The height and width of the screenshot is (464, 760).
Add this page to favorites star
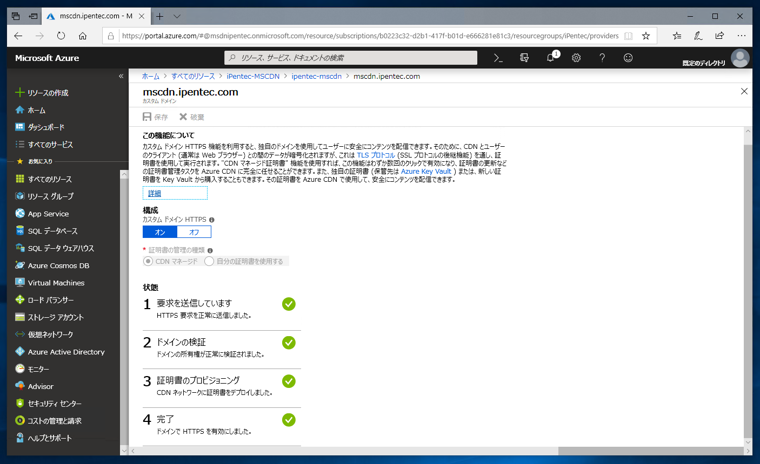(x=646, y=36)
